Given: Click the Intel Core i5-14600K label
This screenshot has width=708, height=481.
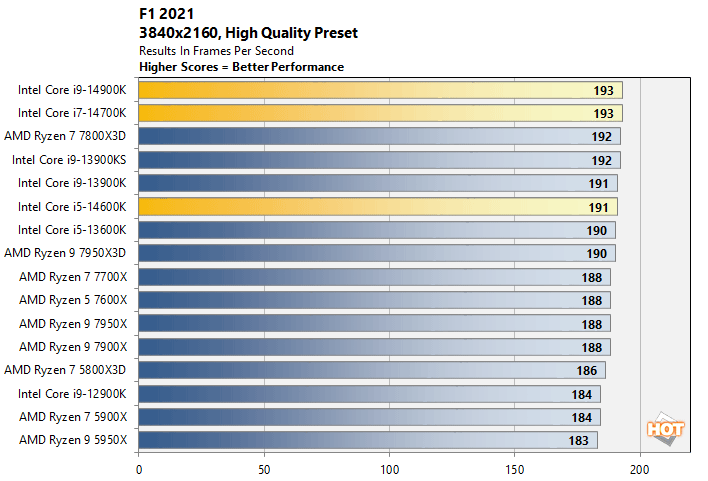Looking at the screenshot, I should 72,207.
